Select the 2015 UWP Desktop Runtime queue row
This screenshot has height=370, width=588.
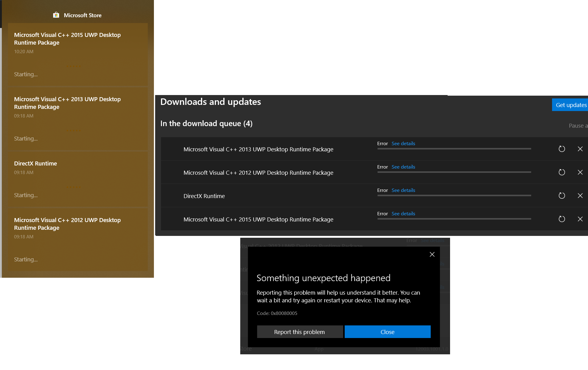click(374, 219)
